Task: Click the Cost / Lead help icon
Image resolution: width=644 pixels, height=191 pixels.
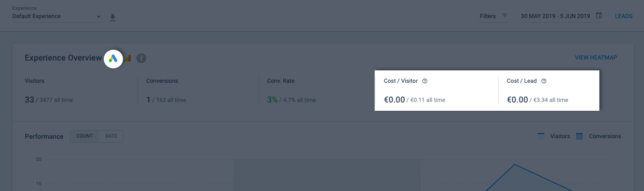Action: pyautogui.click(x=544, y=81)
